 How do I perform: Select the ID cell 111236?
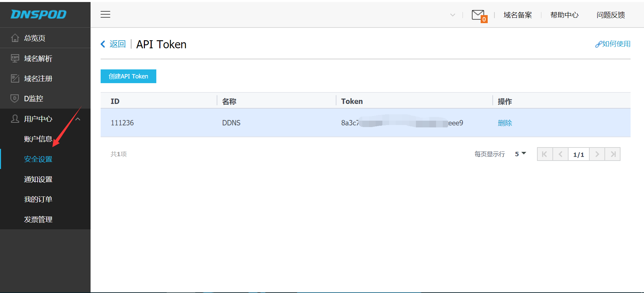tap(122, 123)
